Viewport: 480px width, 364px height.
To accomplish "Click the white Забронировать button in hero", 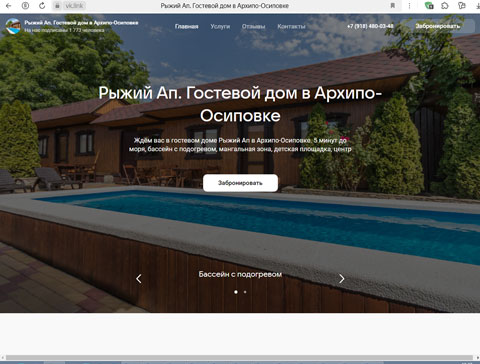I will 240,183.
